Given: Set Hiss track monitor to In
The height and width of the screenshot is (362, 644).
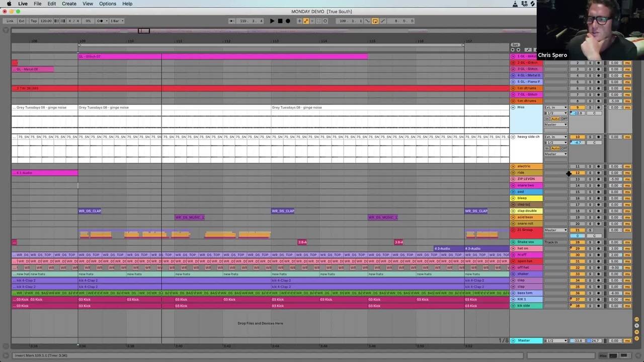Looking at the screenshot, I should (547, 119).
